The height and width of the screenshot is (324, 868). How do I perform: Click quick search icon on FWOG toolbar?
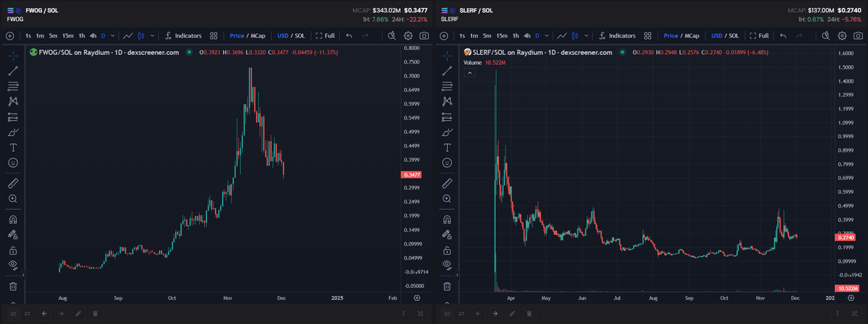[392, 35]
